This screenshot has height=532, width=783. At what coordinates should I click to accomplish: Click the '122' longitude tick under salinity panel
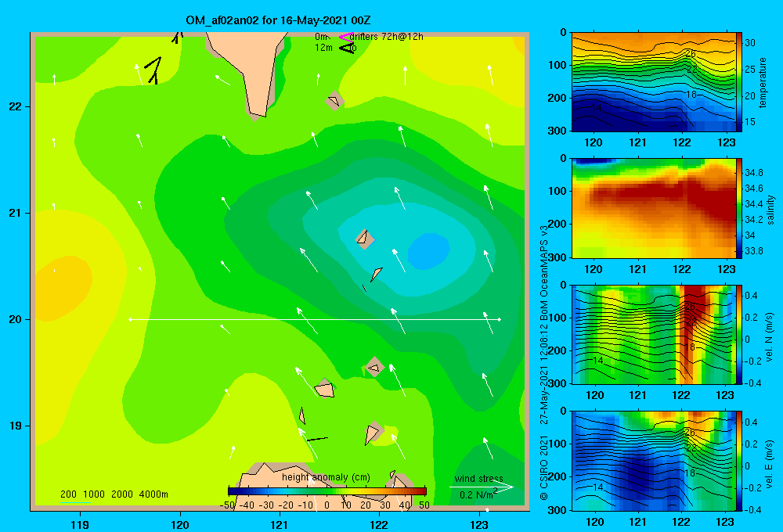[x=682, y=269]
